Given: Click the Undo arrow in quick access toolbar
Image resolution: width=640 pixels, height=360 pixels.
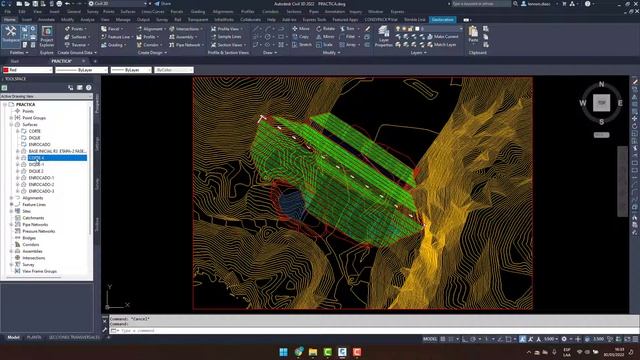Looking at the screenshot, I should [68, 4].
